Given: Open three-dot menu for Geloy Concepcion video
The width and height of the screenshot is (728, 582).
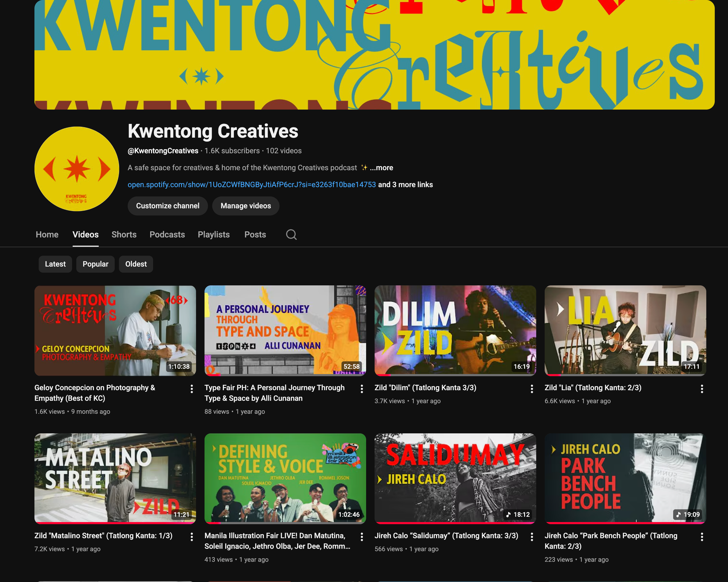Looking at the screenshot, I should (192, 389).
